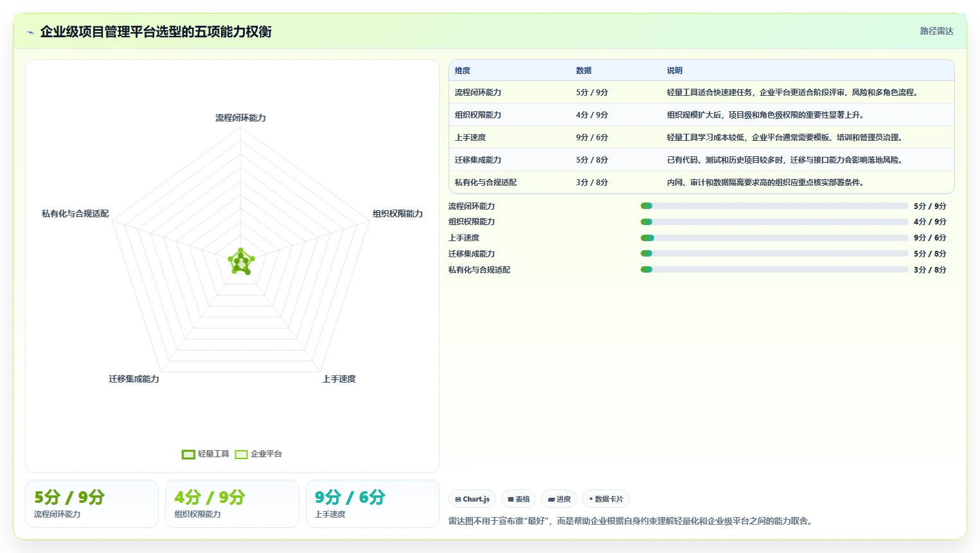The height and width of the screenshot is (553, 980).
Task: Click the 组织权限能力 label in progress list
Action: pos(472,222)
